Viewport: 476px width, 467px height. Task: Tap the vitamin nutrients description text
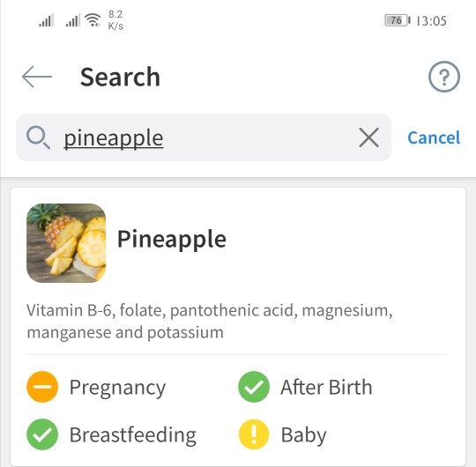[210, 321]
